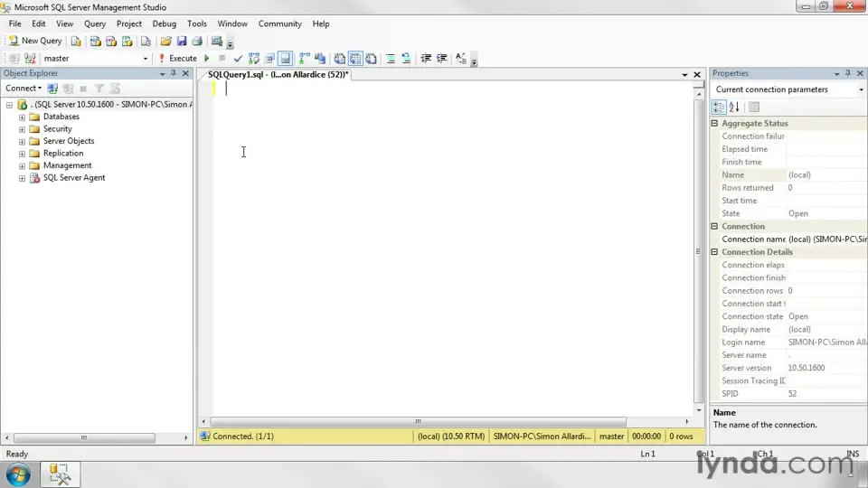This screenshot has height=488, width=868.
Task: Open the Activity Monitor from toolbar
Action: click(217, 41)
